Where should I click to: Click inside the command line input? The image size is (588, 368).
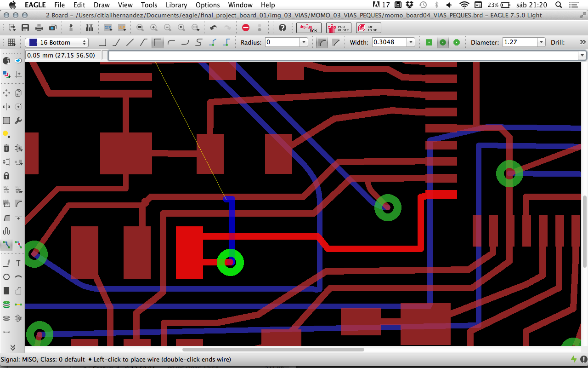click(344, 55)
